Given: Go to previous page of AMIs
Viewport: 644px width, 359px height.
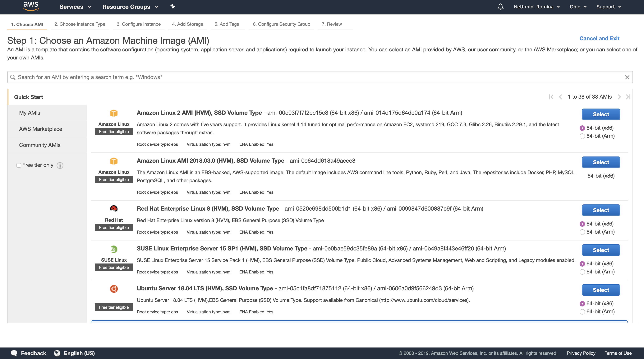Looking at the screenshot, I should tap(560, 97).
